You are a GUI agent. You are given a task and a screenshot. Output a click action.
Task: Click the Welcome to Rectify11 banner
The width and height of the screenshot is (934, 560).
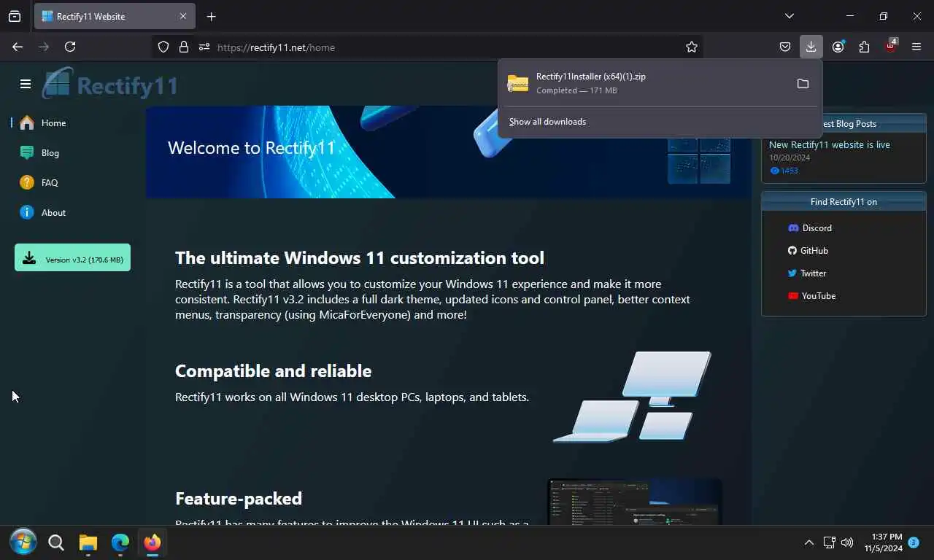pos(448,152)
